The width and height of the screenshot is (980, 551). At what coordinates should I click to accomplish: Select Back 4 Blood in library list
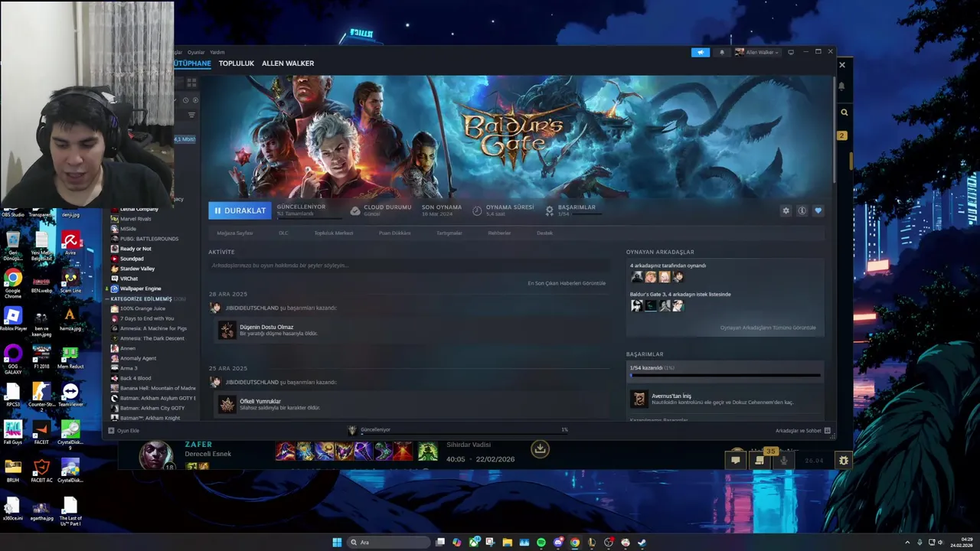pos(136,378)
